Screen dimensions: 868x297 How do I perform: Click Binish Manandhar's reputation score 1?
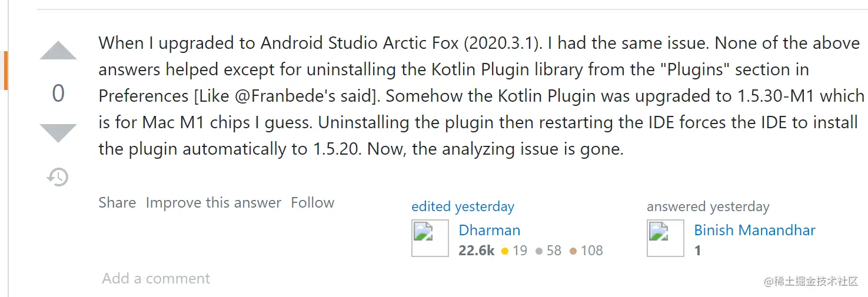point(697,251)
